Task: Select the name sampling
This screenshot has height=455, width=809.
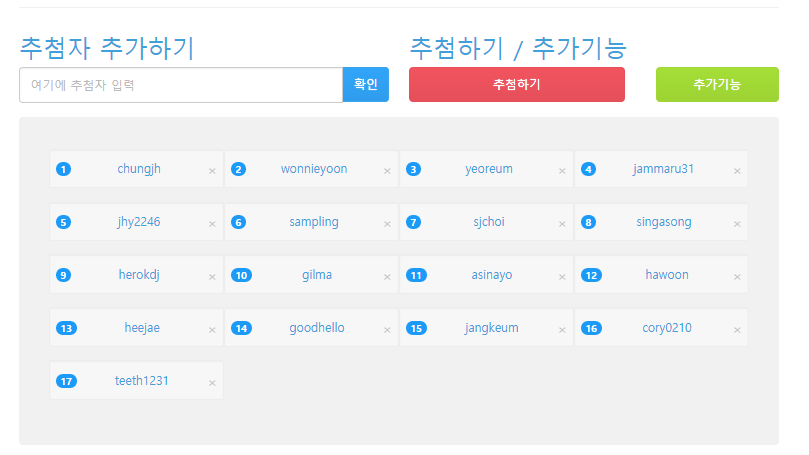Action: tap(314, 222)
